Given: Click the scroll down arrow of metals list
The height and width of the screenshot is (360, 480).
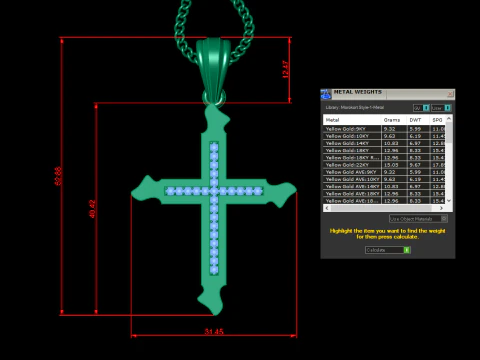Looking at the screenshot, I should [x=449, y=201].
